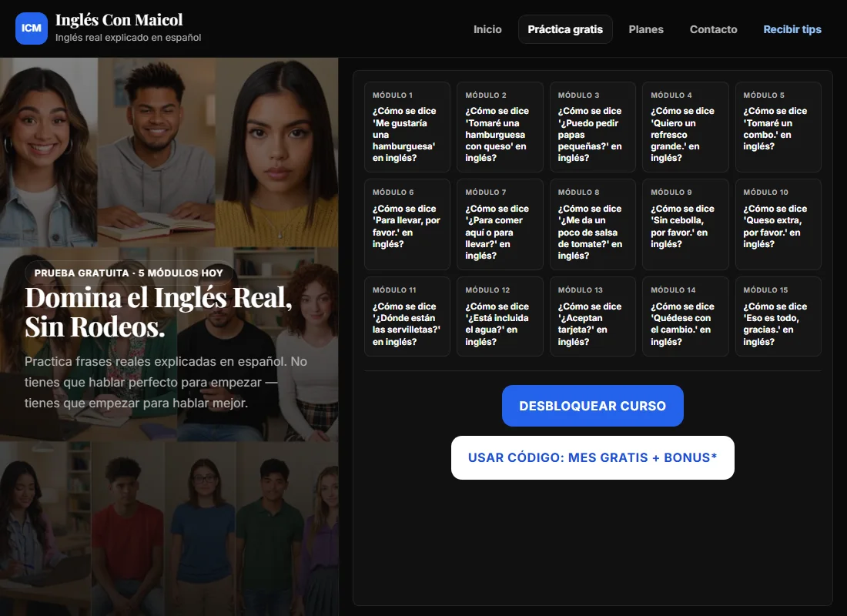This screenshot has height=616, width=847.
Task: Open Módulo 2 hamburguesa con queso card
Action: [500, 127]
